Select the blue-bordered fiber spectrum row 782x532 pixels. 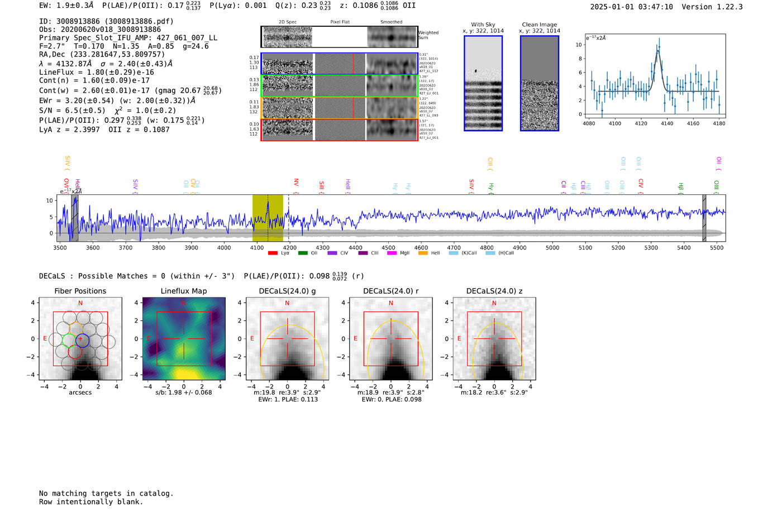click(339, 64)
